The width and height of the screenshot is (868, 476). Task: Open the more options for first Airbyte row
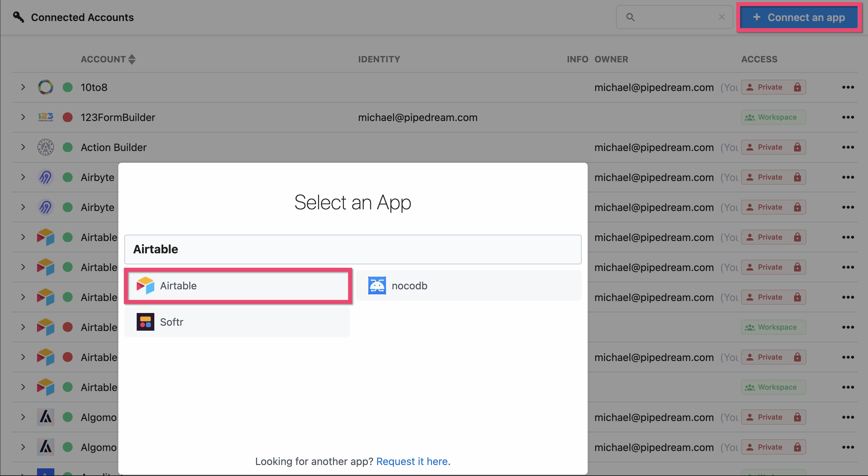tap(848, 177)
